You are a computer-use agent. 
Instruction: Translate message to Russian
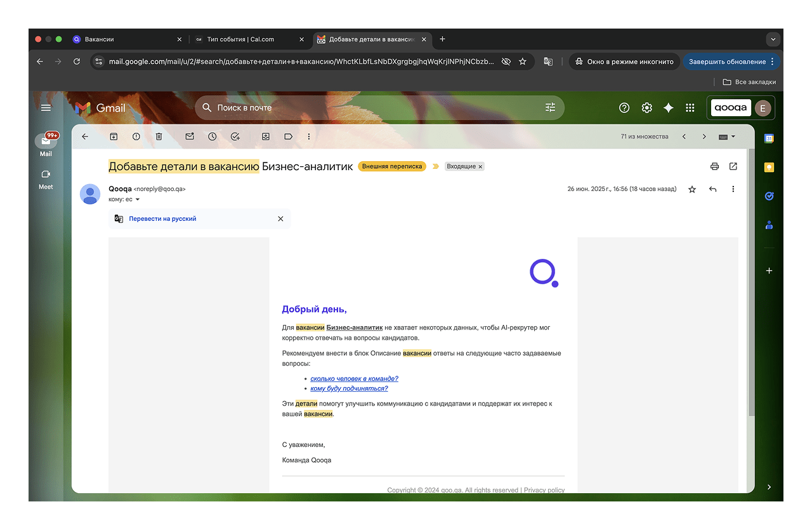point(162,218)
